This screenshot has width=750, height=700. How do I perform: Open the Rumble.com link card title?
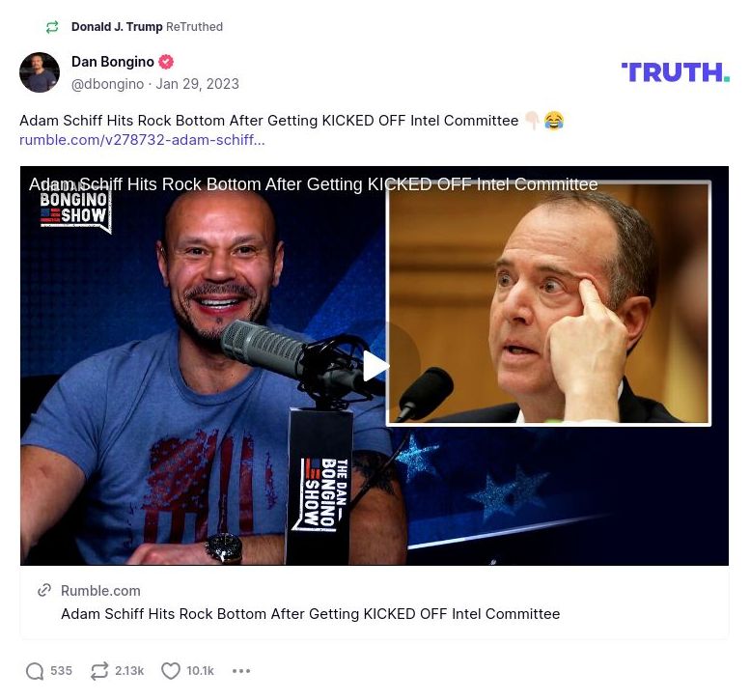point(310,614)
